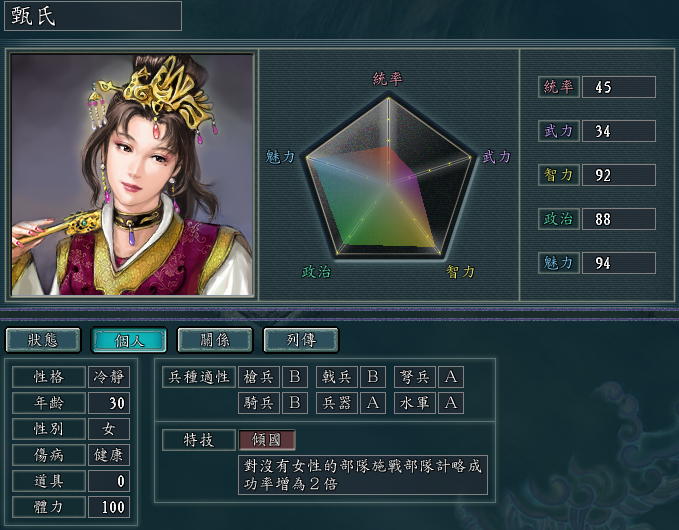Viewport: 679px width, 530px height.
Task: Click the 水軍 aptitude cell
Action: click(x=414, y=403)
